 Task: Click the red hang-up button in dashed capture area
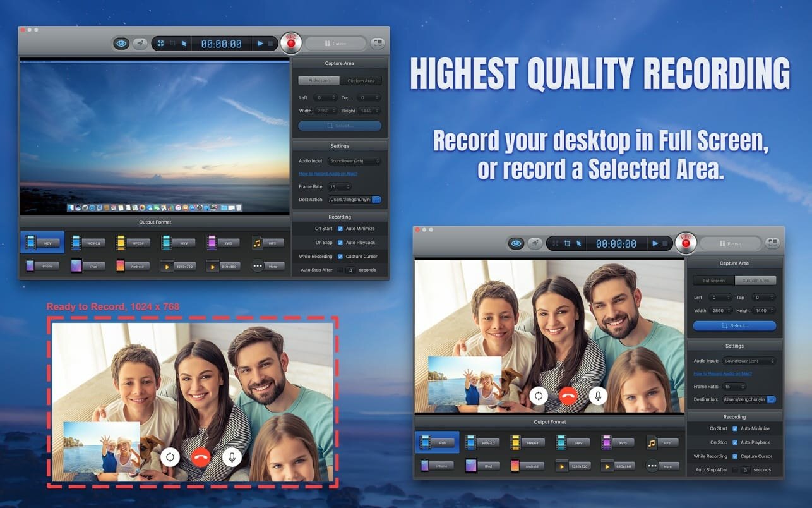201,456
